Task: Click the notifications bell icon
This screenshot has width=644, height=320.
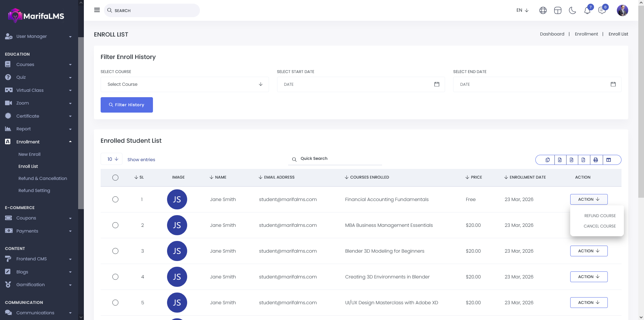Action: [x=587, y=11]
